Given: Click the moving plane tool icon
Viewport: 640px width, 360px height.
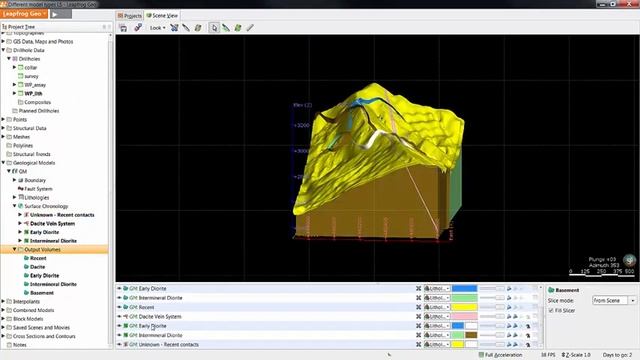Looking at the screenshot, I should (x=198, y=28).
